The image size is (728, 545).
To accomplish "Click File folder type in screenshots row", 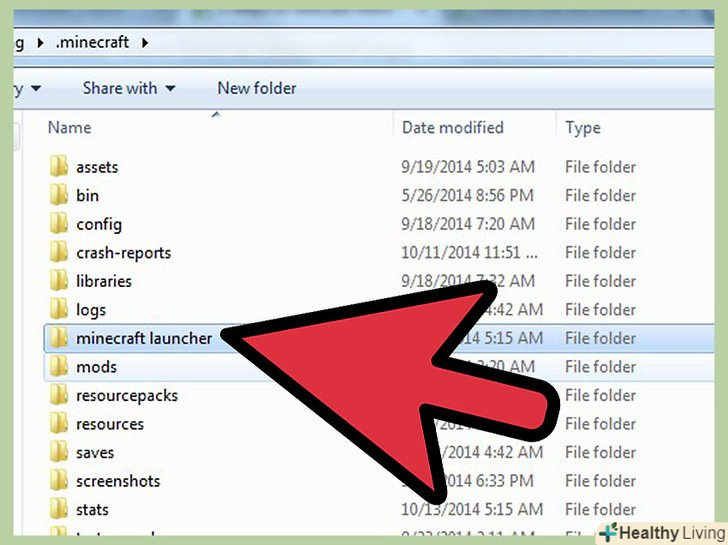I will [600, 480].
